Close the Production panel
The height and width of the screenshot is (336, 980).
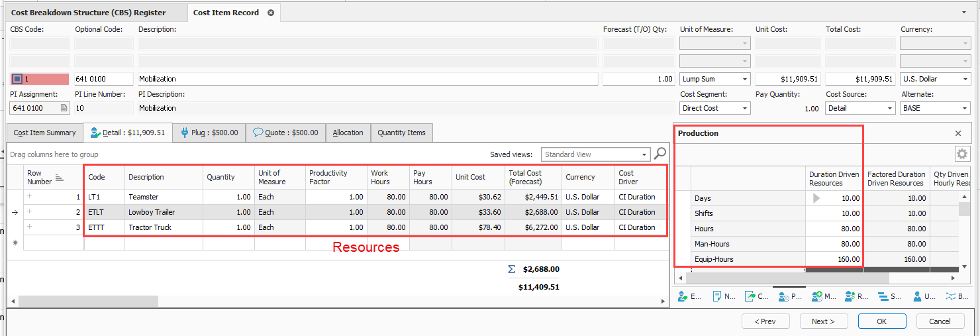pos(957,133)
